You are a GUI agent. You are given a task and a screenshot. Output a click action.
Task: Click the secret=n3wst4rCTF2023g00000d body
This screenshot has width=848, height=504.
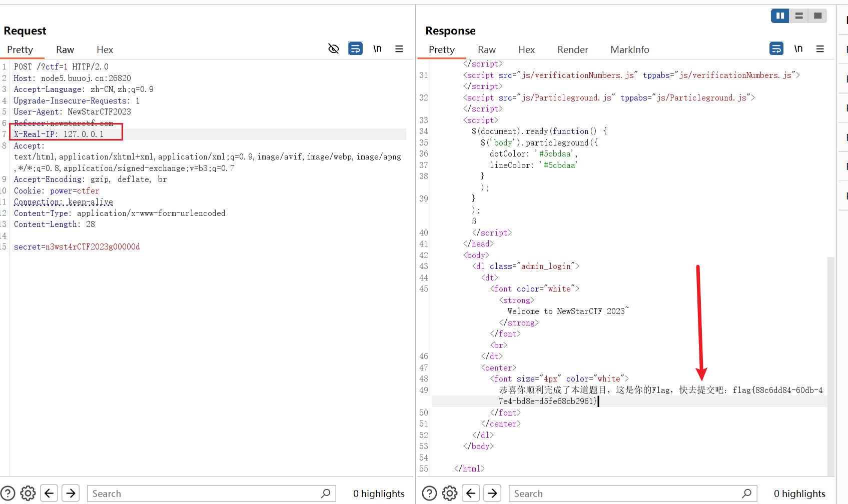[77, 246]
